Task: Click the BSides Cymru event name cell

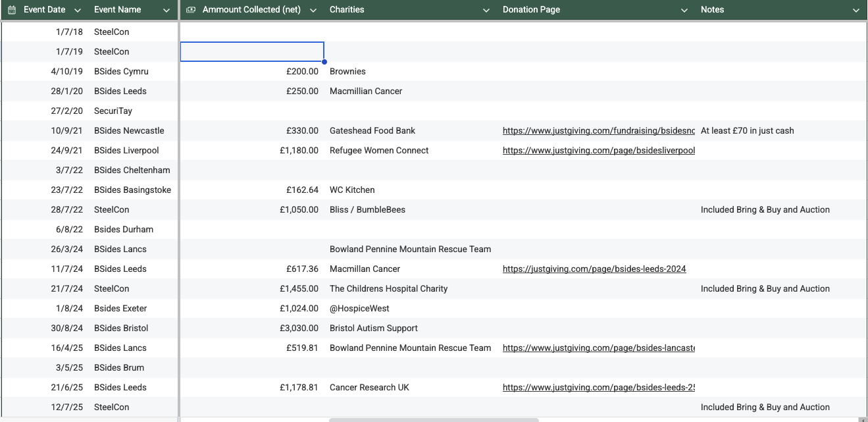Action: point(134,72)
